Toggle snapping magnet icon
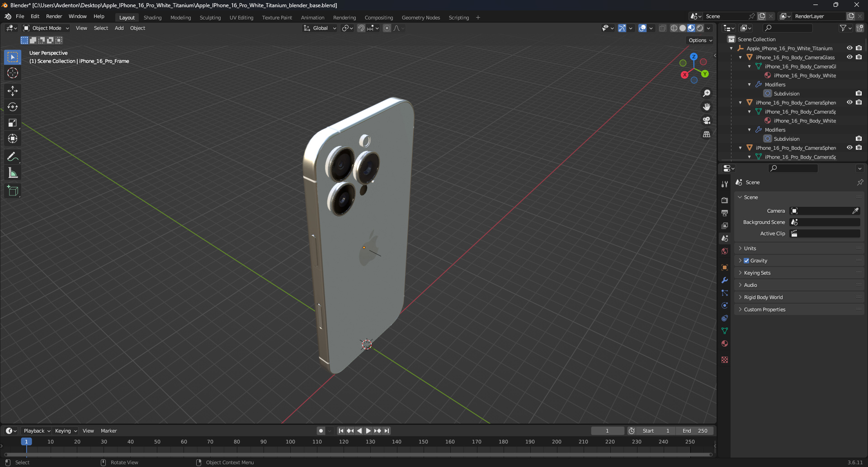868x467 pixels. (361, 28)
